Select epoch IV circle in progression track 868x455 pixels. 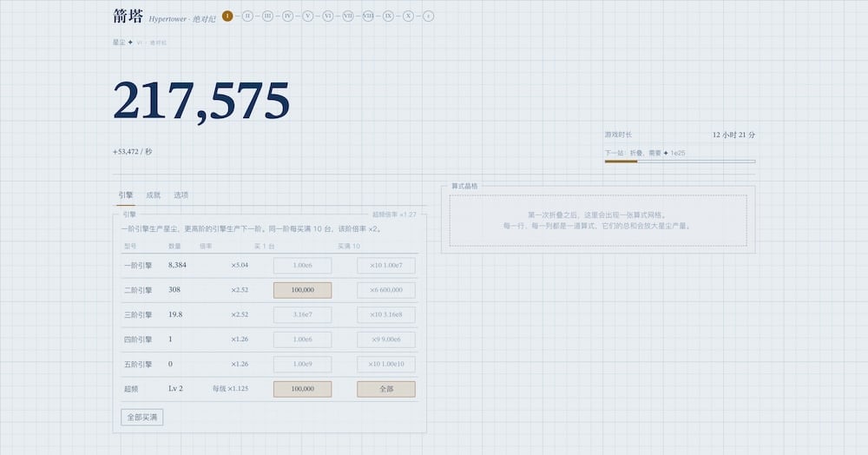(288, 16)
